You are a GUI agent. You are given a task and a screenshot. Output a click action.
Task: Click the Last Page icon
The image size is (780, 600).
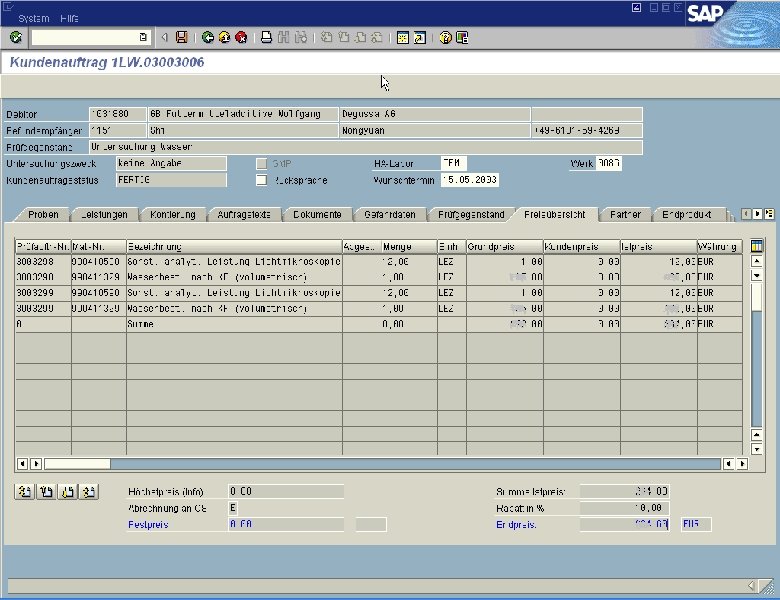point(377,37)
